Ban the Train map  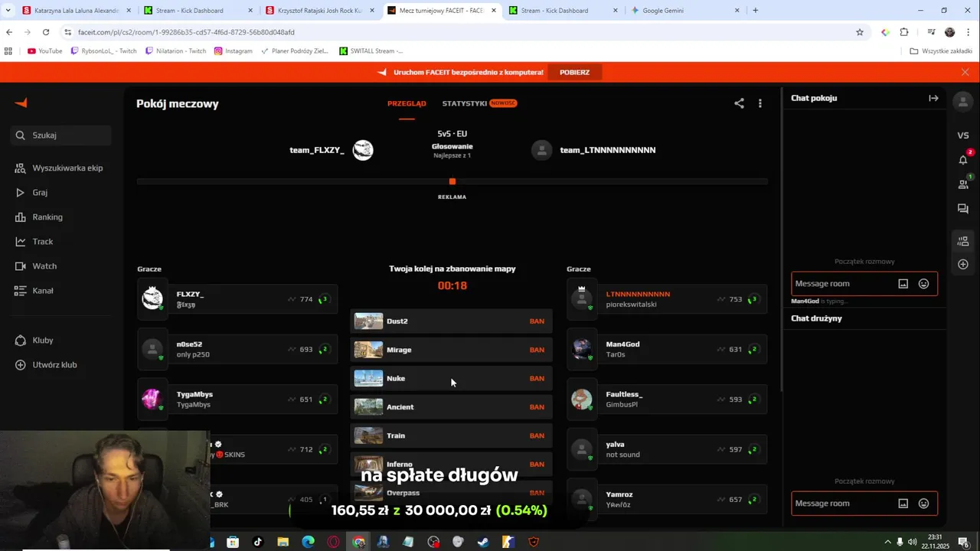537,436
